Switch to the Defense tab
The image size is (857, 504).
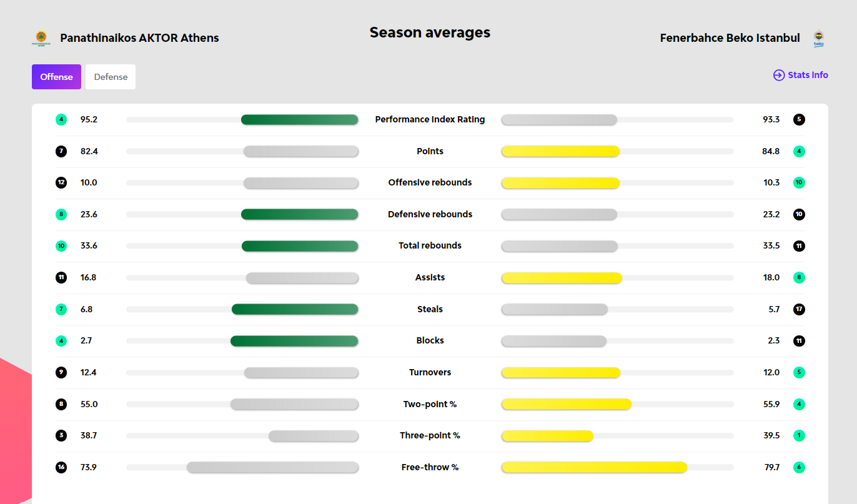click(x=111, y=77)
